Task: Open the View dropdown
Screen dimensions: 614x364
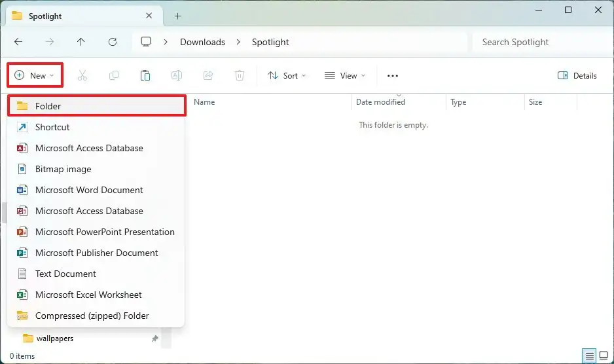Action: [344, 76]
